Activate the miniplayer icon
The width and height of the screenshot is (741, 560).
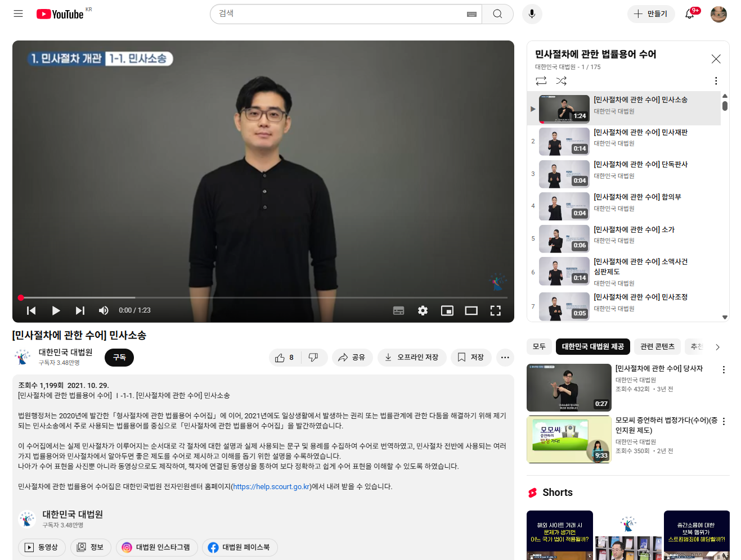pos(447,310)
